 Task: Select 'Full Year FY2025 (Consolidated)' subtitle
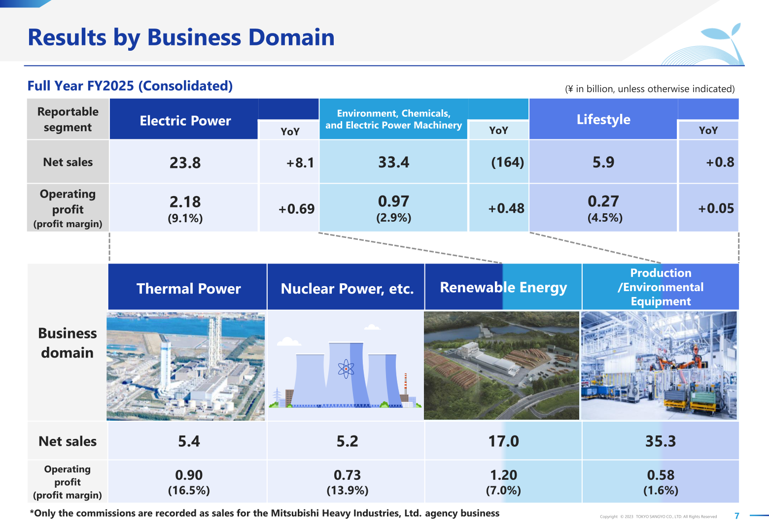tap(130, 86)
